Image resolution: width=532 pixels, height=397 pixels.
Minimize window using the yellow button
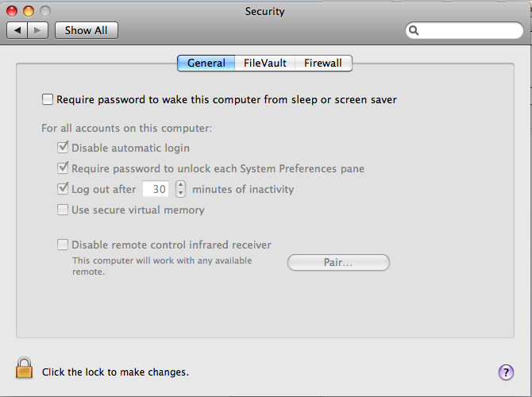click(29, 11)
